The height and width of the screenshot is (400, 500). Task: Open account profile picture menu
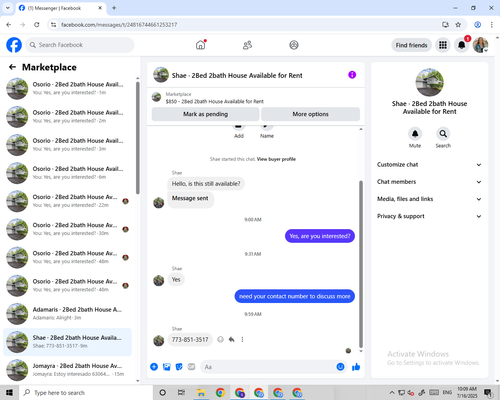(480, 45)
